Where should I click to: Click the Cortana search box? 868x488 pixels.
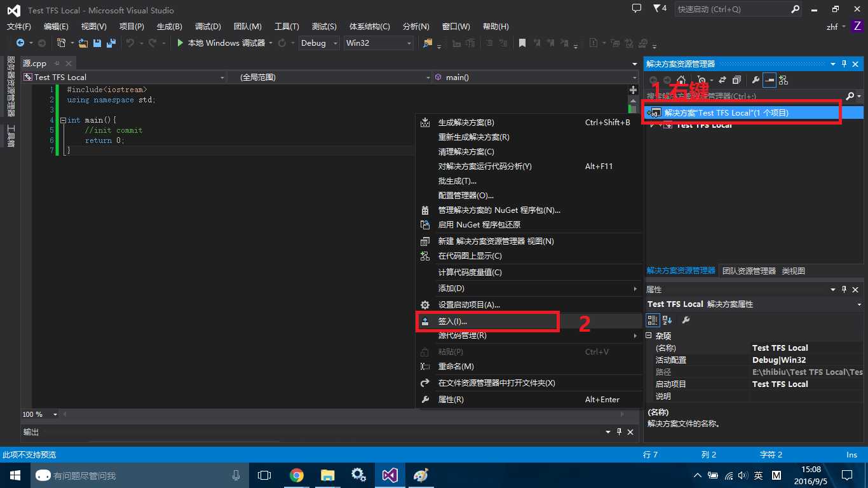[x=140, y=475]
